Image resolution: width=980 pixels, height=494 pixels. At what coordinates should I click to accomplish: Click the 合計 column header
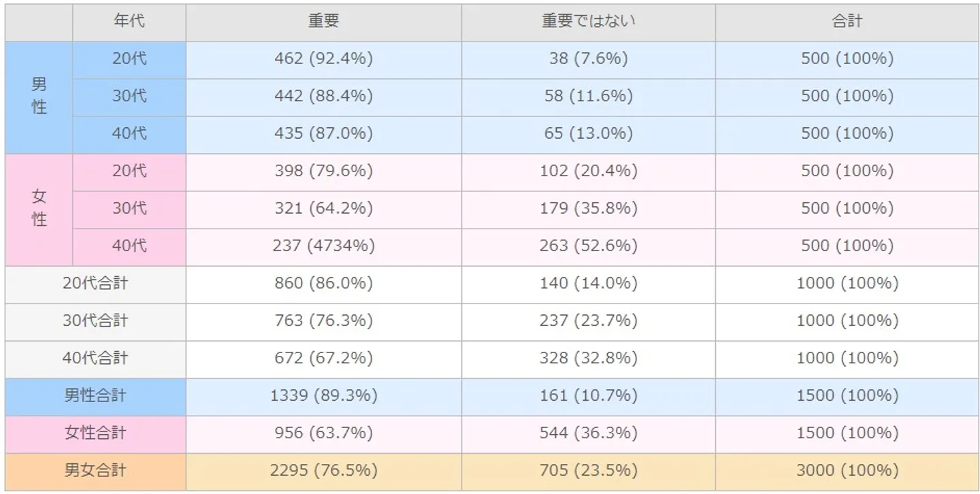pos(847,22)
